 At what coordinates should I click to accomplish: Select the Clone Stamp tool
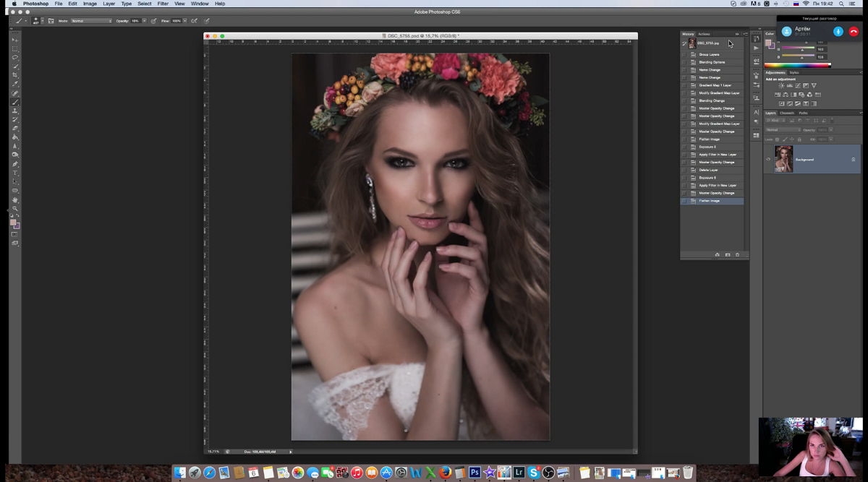tap(14, 111)
